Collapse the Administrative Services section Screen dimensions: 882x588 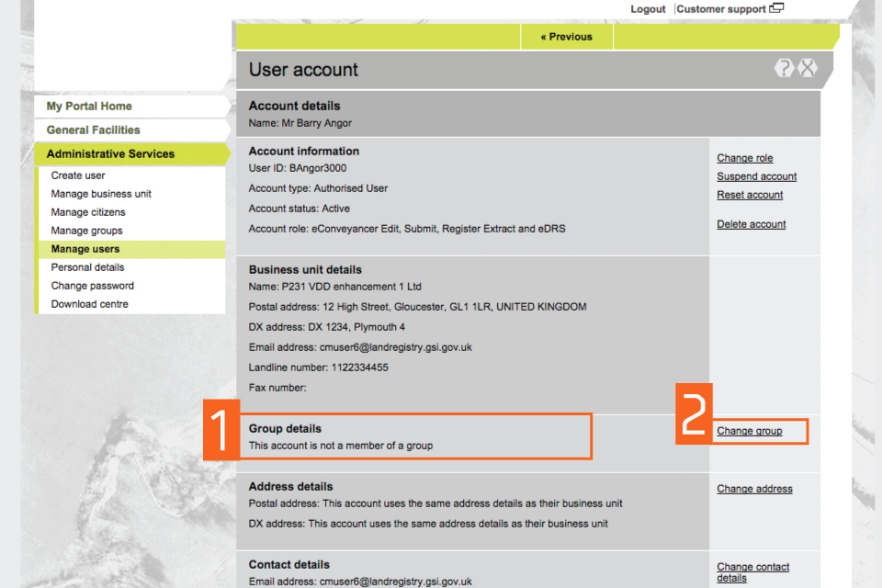(110, 154)
